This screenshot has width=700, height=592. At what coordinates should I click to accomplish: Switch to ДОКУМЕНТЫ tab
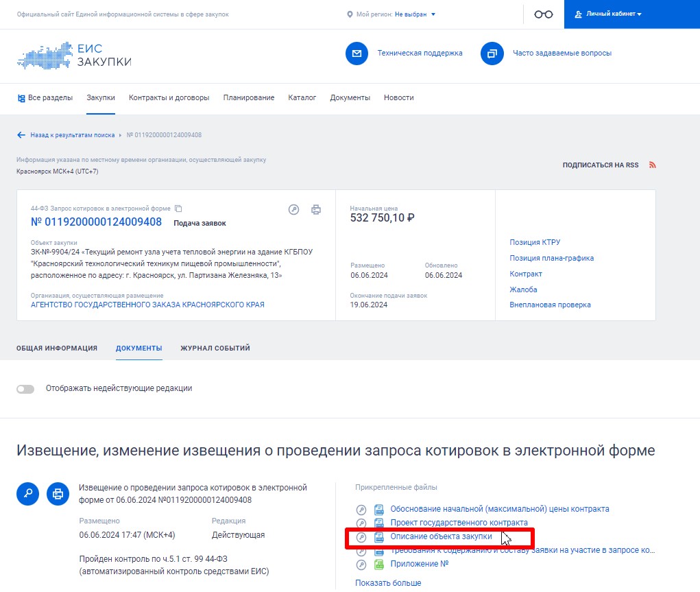click(x=139, y=348)
